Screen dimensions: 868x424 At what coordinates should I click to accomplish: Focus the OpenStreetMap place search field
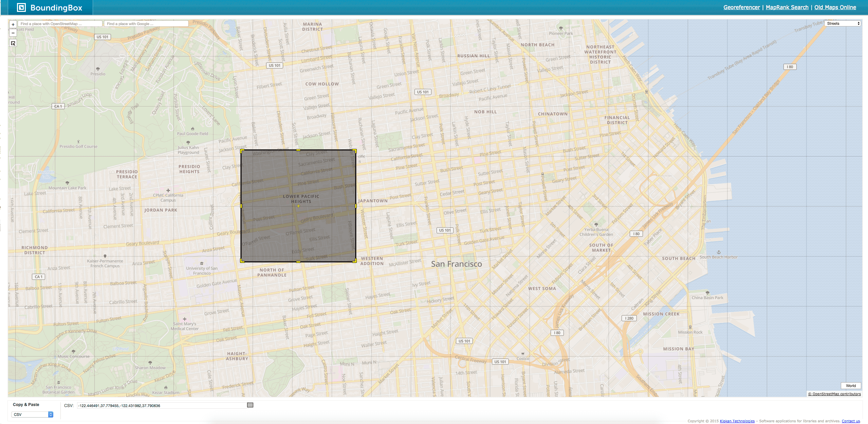click(x=60, y=24)
